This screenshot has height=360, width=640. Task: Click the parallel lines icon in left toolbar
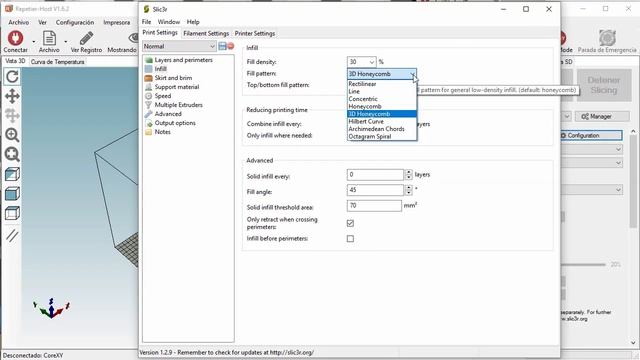click(x=12, y=235)
